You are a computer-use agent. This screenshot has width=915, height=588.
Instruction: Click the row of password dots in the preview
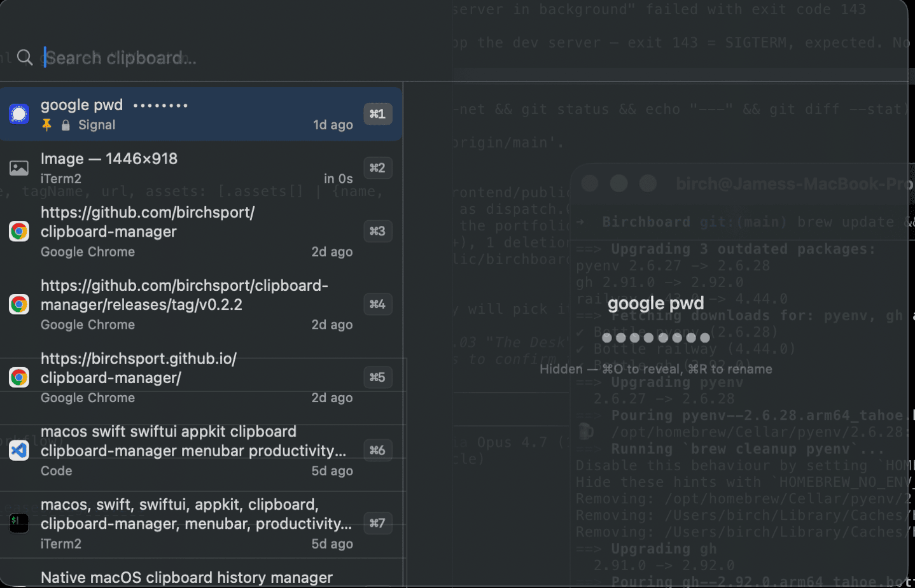(655, 338)
